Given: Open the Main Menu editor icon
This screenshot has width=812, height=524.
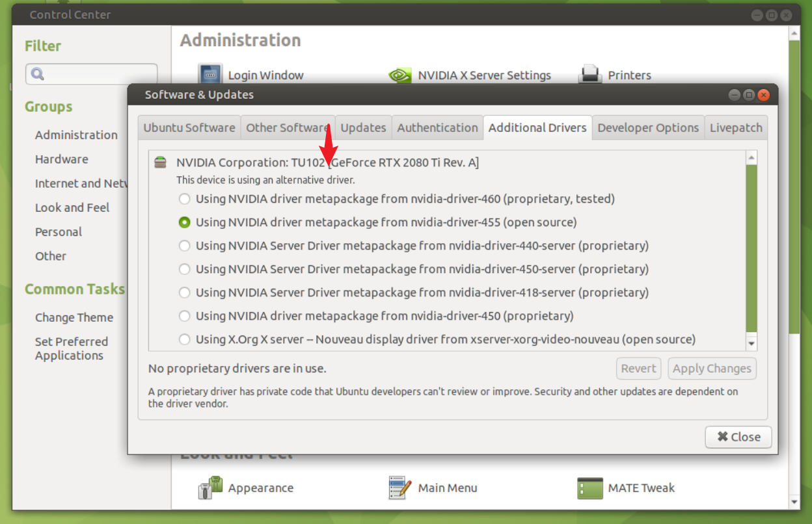Looking at the screenshot, I should click(x=399, y=488).
